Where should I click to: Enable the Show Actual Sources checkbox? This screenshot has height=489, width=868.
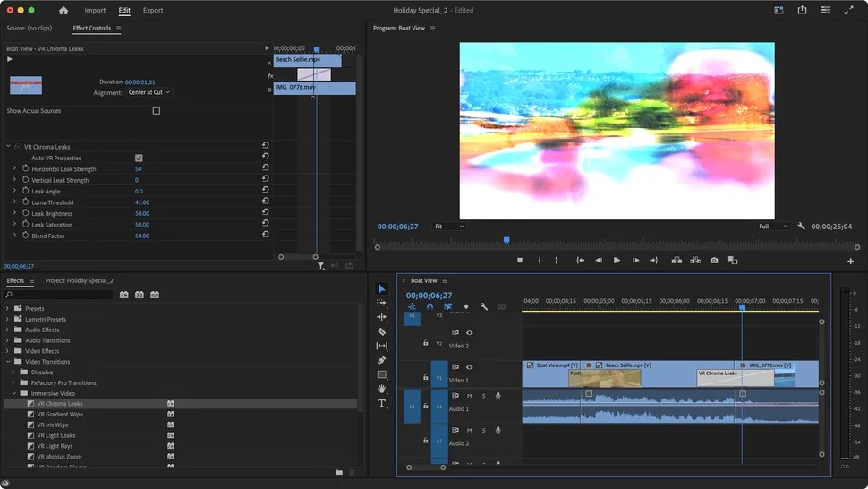point(157,111)
